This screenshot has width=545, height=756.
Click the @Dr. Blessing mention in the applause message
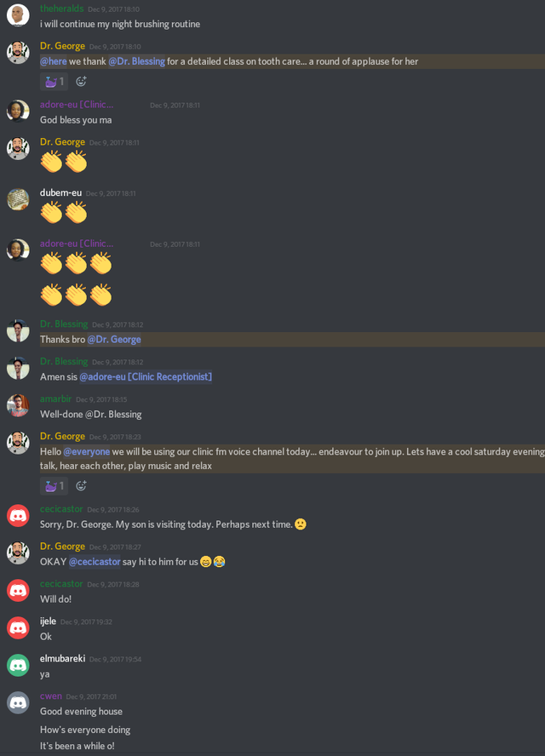tap(137, 61)
